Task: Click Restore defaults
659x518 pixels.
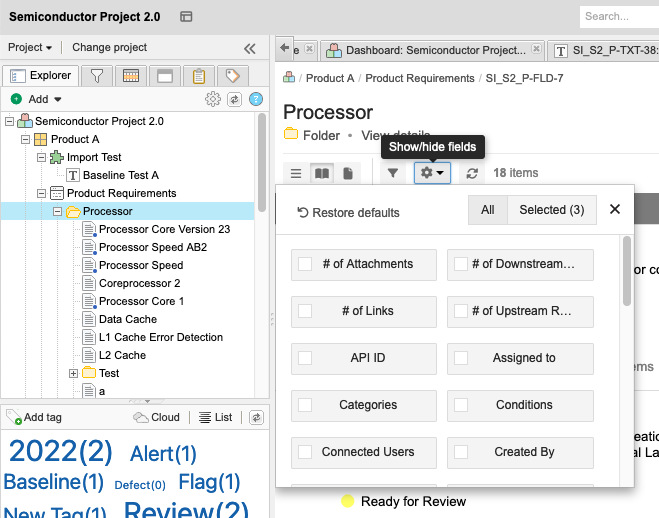Action: tap(348, 213)
